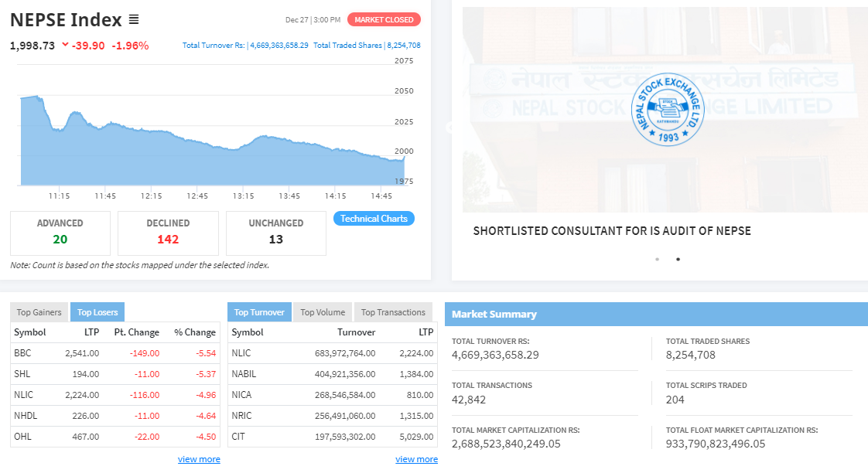Open the Top Turnover tab
The height and width of the screenshot is (473, 868).
click(x=259, y=312)
